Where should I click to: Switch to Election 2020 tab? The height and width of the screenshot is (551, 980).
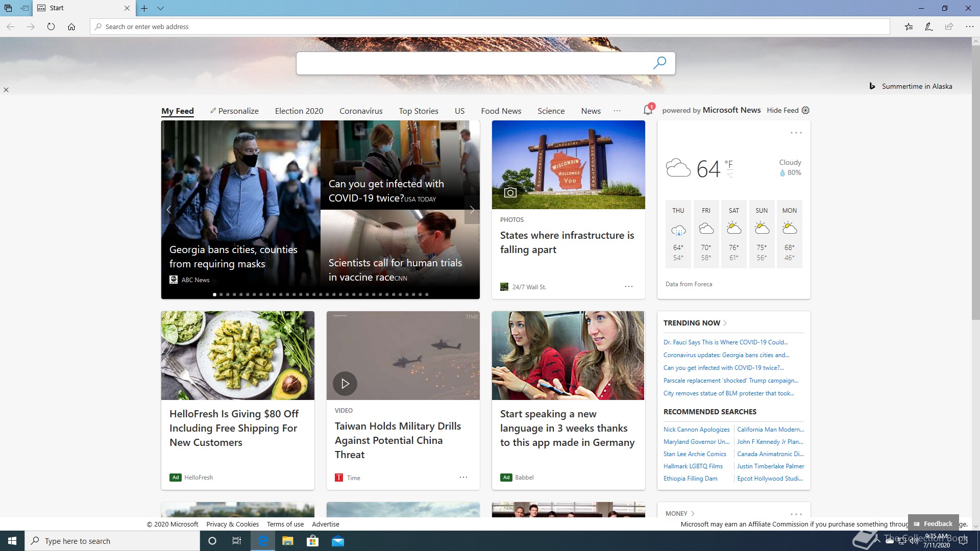(299, 111)
